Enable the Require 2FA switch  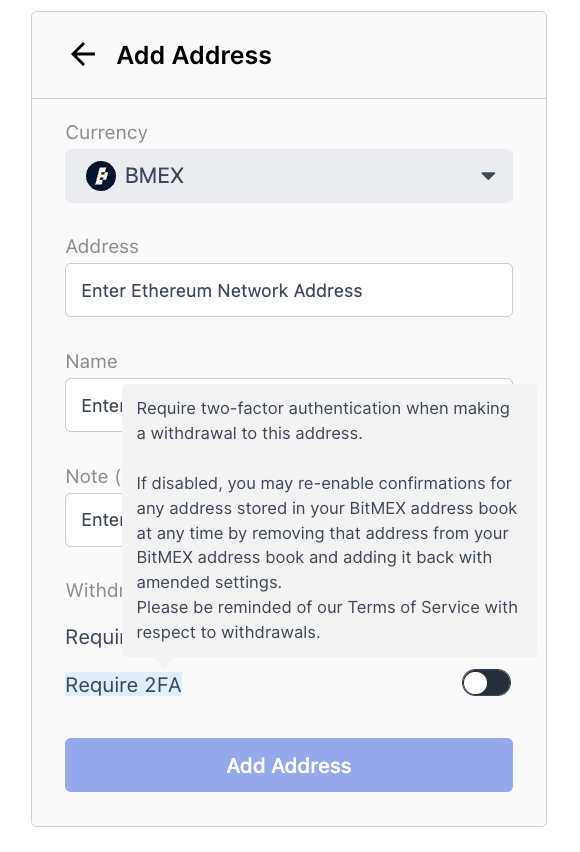487,683
